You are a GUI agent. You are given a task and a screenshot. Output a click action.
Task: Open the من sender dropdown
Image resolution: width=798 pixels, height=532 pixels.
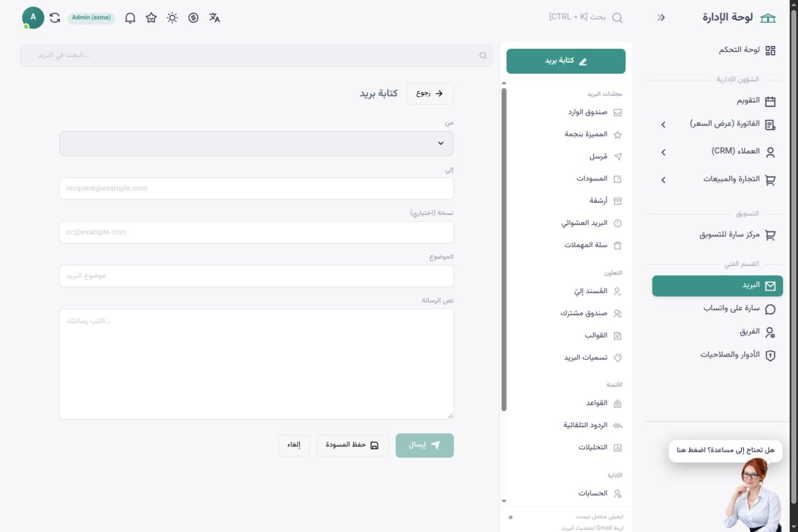coord(256,143)
